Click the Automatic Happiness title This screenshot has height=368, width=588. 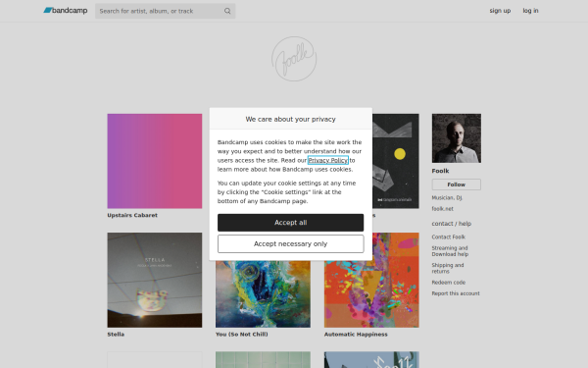356,335
